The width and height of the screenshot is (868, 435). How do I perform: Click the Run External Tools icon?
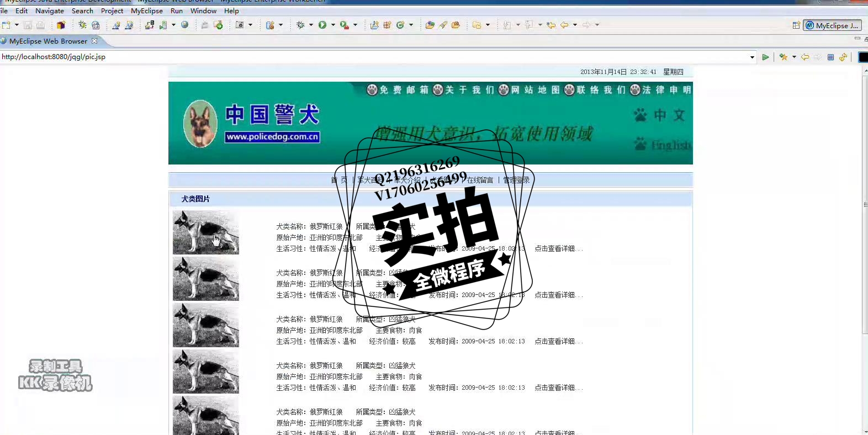[345, 25]
